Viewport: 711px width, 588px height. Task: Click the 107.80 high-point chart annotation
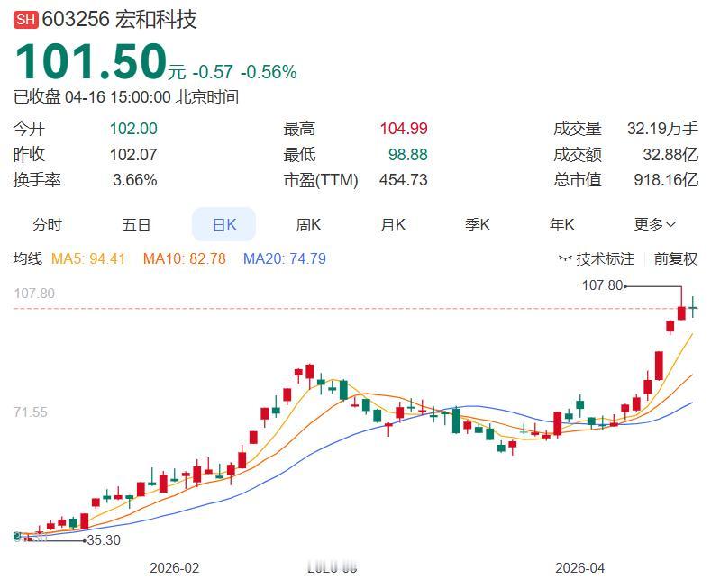(x=602, y=285)
